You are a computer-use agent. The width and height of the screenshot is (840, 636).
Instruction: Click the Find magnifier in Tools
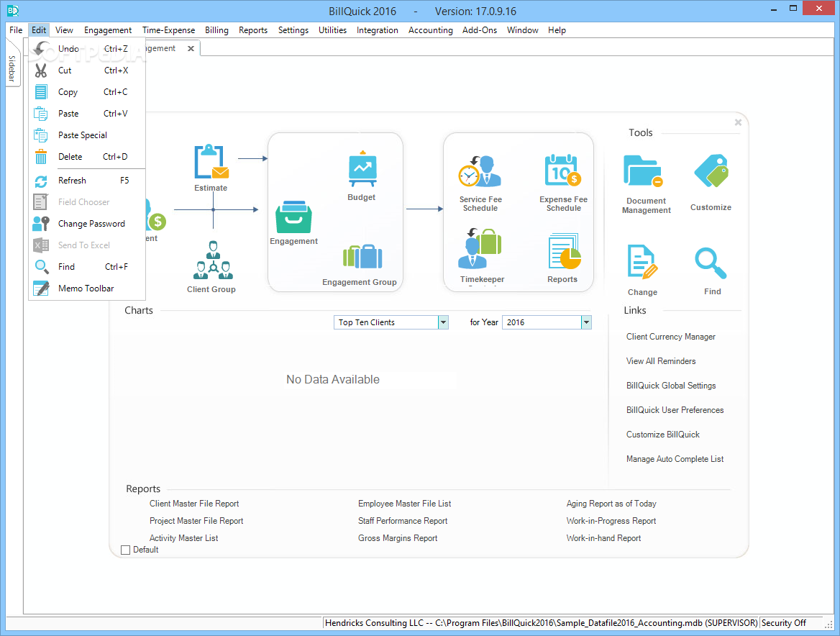[711, 263]
